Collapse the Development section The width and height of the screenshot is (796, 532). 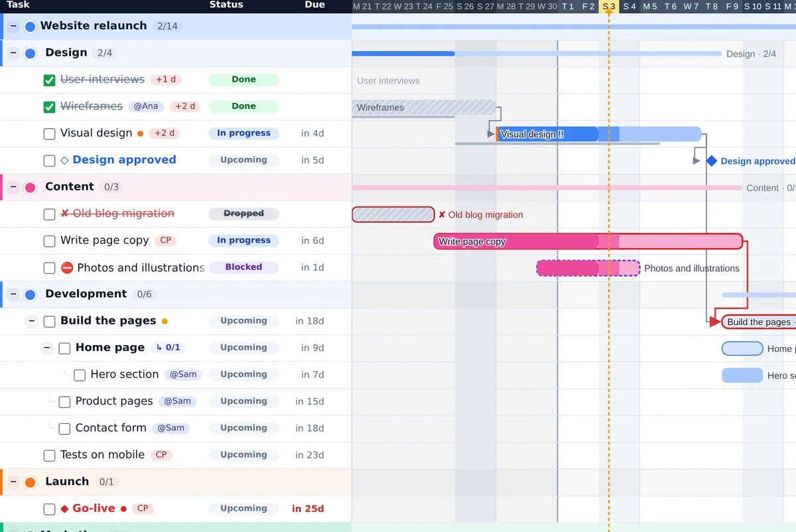pyautogui.click(x=13, y=295)
